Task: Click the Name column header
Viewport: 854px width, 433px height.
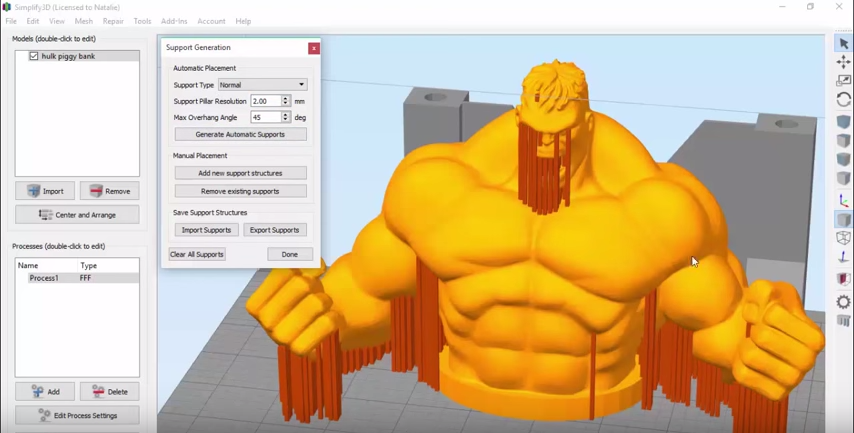Action: tap(47, 266)
